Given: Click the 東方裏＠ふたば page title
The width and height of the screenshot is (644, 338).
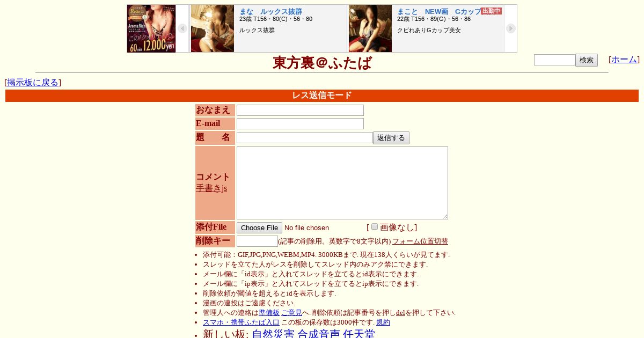Looking at the screenshot, I should (x=322, y=63).
